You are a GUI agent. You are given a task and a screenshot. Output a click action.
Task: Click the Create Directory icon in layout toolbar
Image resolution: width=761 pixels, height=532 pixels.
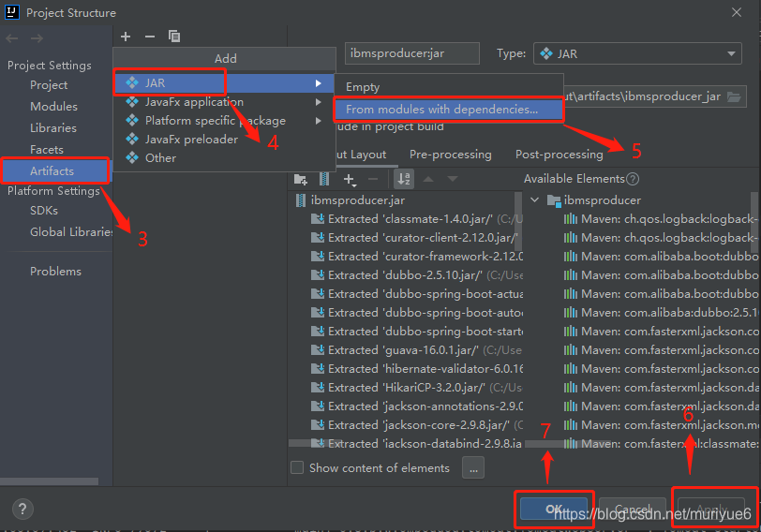point(301,180)
